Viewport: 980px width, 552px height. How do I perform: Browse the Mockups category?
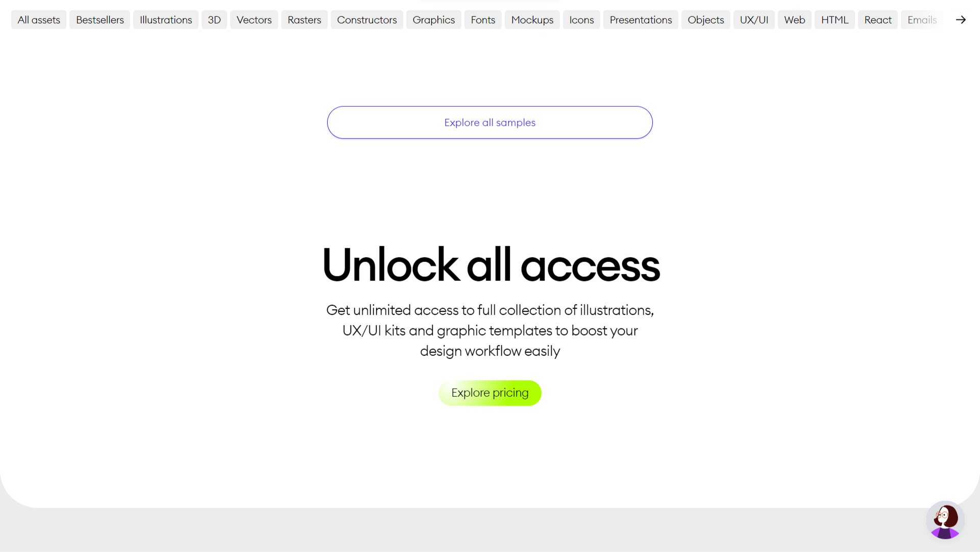(532, 20)
